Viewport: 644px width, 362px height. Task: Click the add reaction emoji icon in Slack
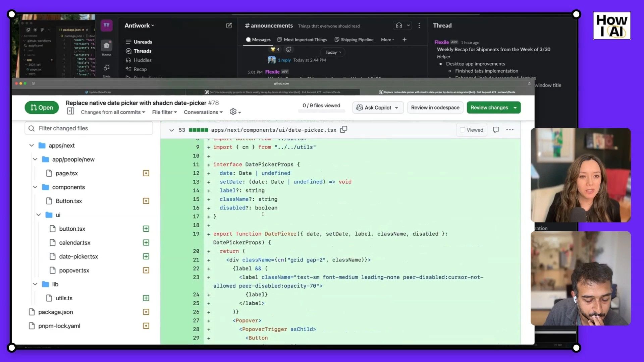click(x=288, y=49)
